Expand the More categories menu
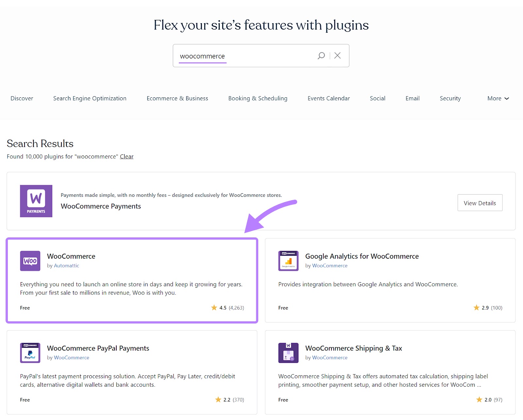This screenshot has width=523, height=420. pos(498,98)
